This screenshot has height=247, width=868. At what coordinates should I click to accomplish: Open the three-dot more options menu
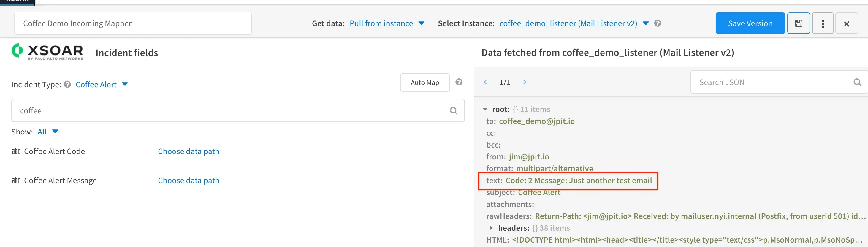[x=823, y=23]
